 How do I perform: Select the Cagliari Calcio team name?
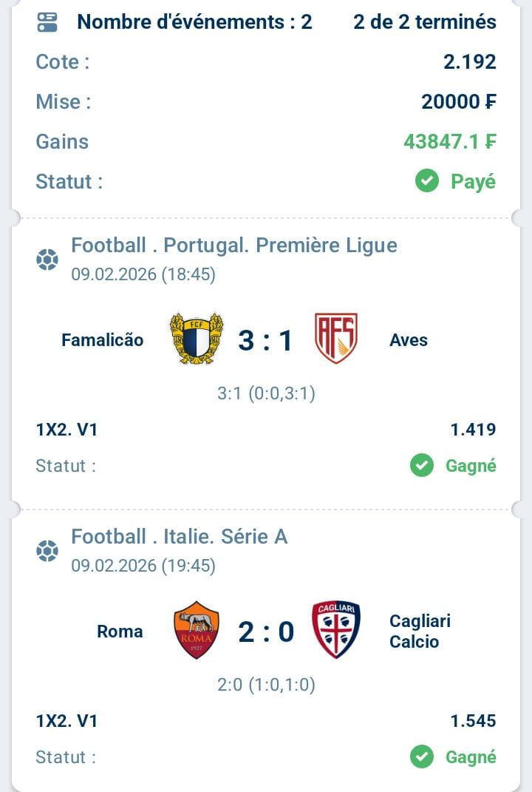420,631
